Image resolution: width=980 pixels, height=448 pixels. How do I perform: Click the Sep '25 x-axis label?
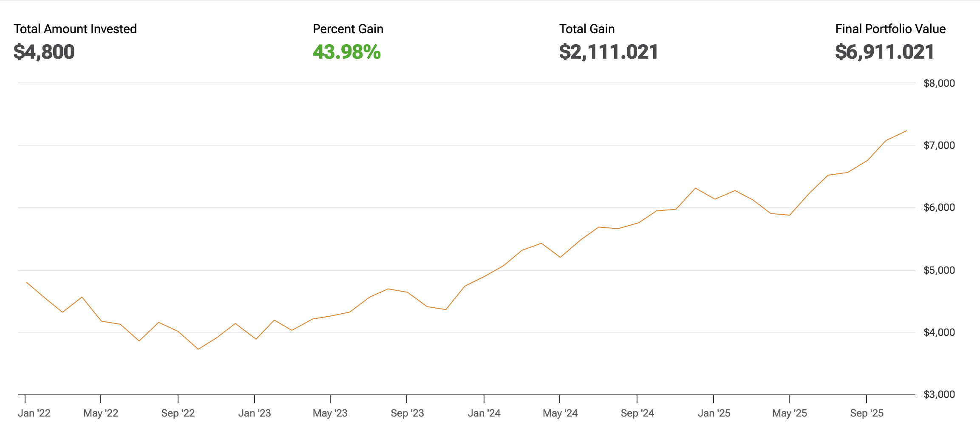tap(867, 413)
